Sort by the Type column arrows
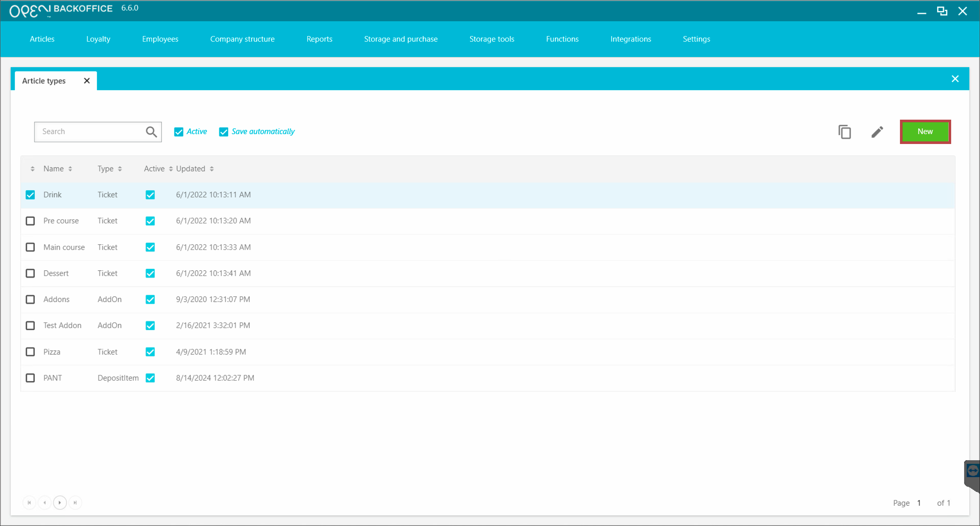 [x=120, y=169]
